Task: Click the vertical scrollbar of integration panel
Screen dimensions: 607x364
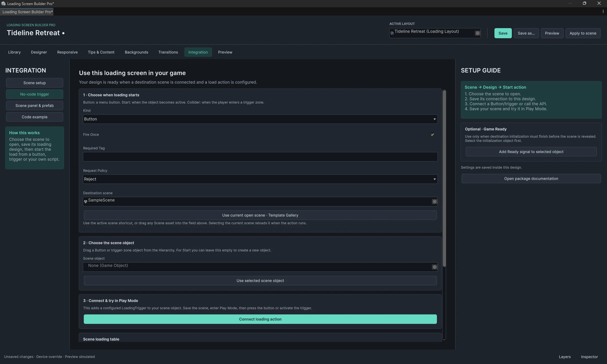Action: pos(444,179)
